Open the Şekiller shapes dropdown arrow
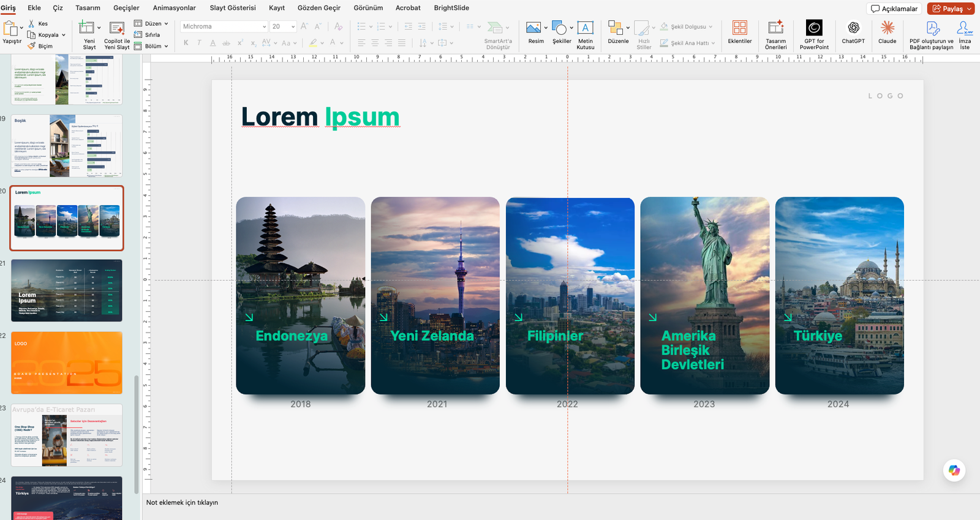This screenshot has height=520, width=980. [571, 28]
